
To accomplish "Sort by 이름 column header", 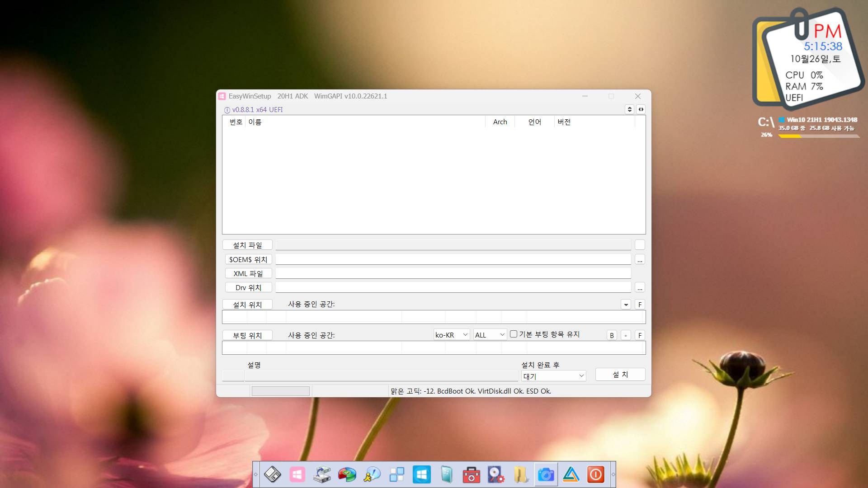I will [365, 122].
